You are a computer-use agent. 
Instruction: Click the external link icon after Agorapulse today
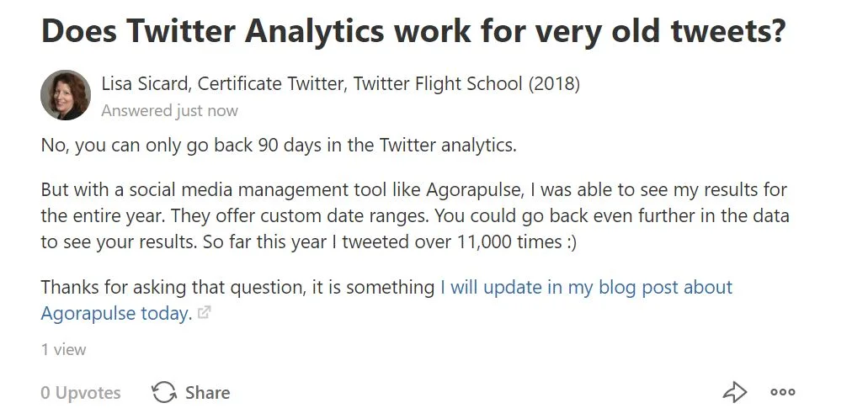tap(205, 313)
